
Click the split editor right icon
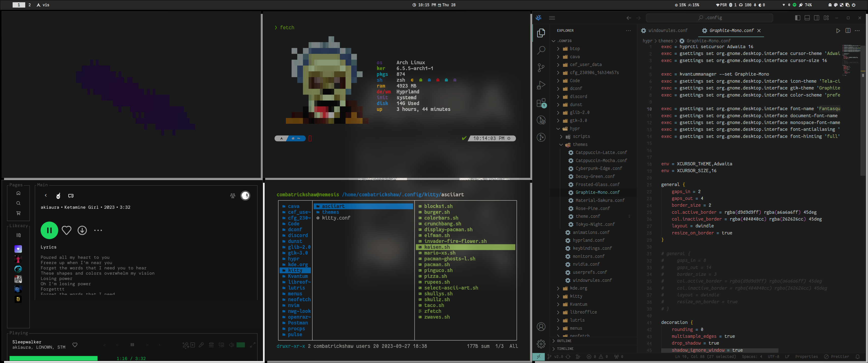(x=848, y=31)
